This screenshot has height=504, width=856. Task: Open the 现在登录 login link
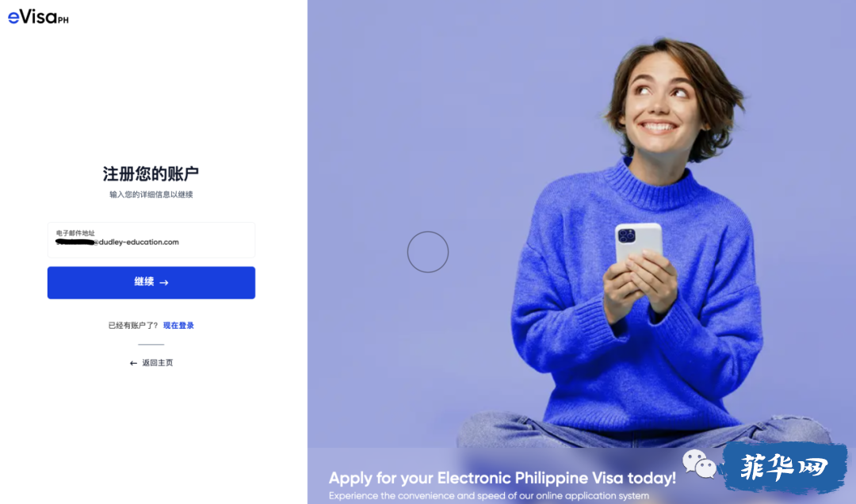pos(178,326)
